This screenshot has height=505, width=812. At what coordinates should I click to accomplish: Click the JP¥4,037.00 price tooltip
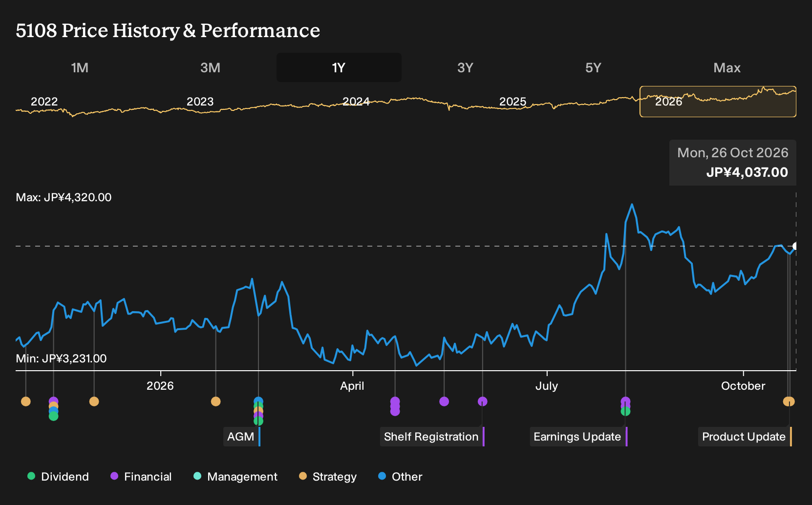coord(747,172)
